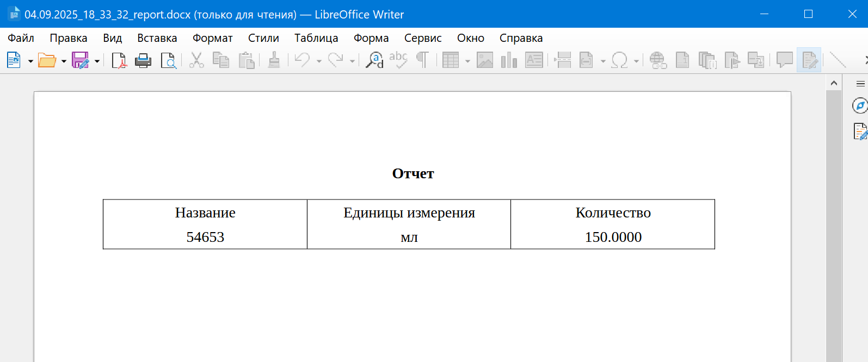The height and width of the screenshot is (362, 868).
Task: Open the Файл menu
Action: pyautogui.click(x=21, y=38)
